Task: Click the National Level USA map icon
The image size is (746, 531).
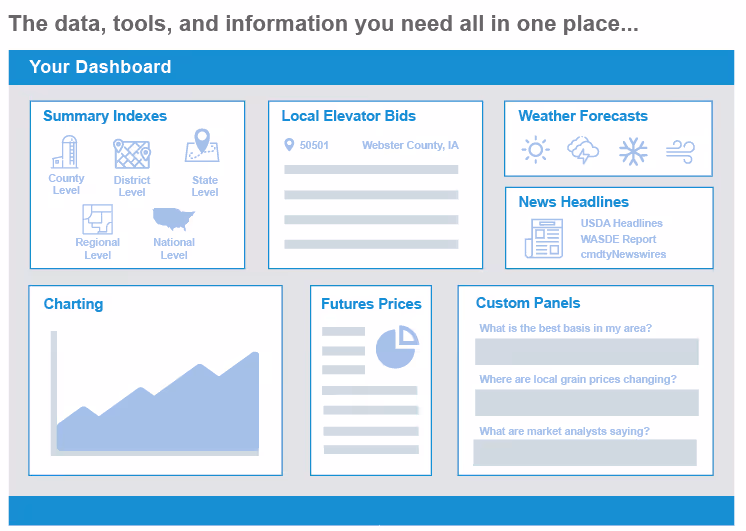Action: coord(174,219)
